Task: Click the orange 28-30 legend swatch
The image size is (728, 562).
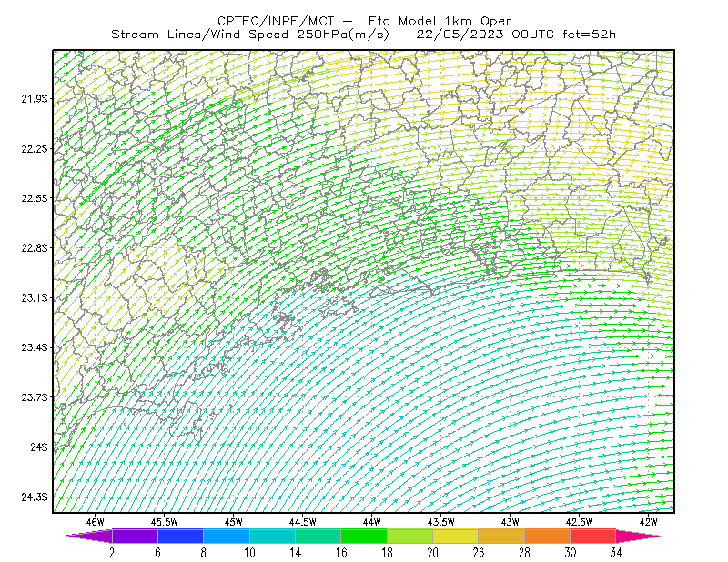Action: [x=548, y=536]
